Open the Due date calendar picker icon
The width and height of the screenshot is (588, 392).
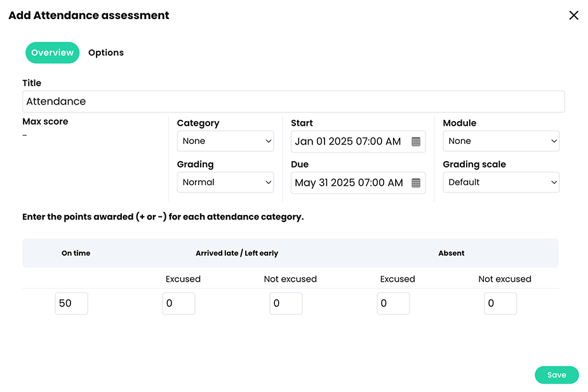pyautogui.click(x=416, y=183)
